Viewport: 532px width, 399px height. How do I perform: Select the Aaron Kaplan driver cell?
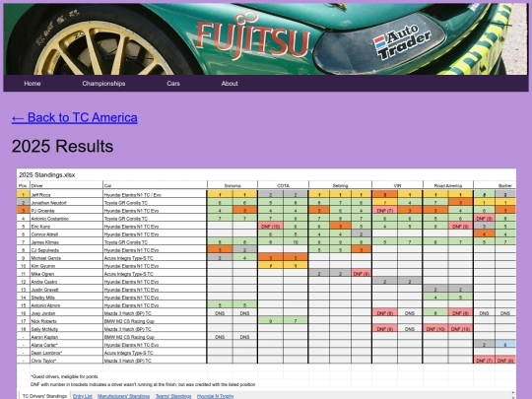66,337
